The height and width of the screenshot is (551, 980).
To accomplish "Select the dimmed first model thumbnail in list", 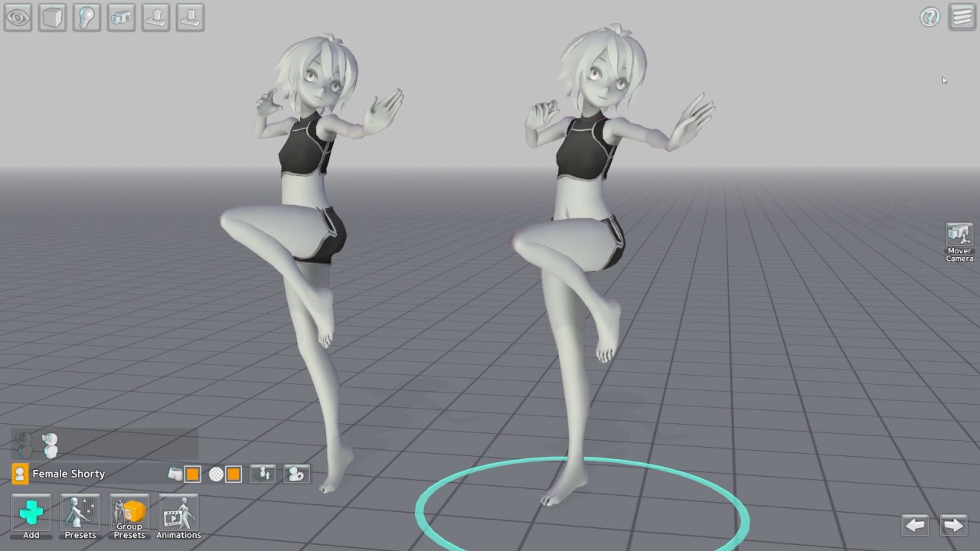I will 24,445.
